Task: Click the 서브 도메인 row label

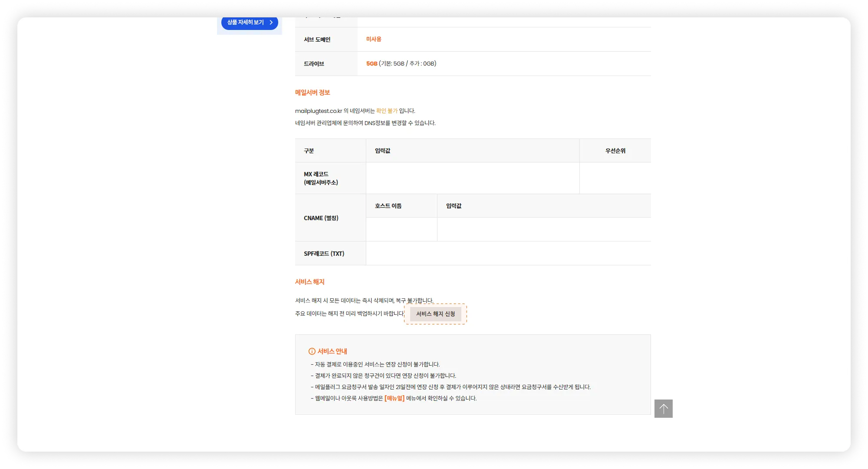Action: click(x=317, y=40)
